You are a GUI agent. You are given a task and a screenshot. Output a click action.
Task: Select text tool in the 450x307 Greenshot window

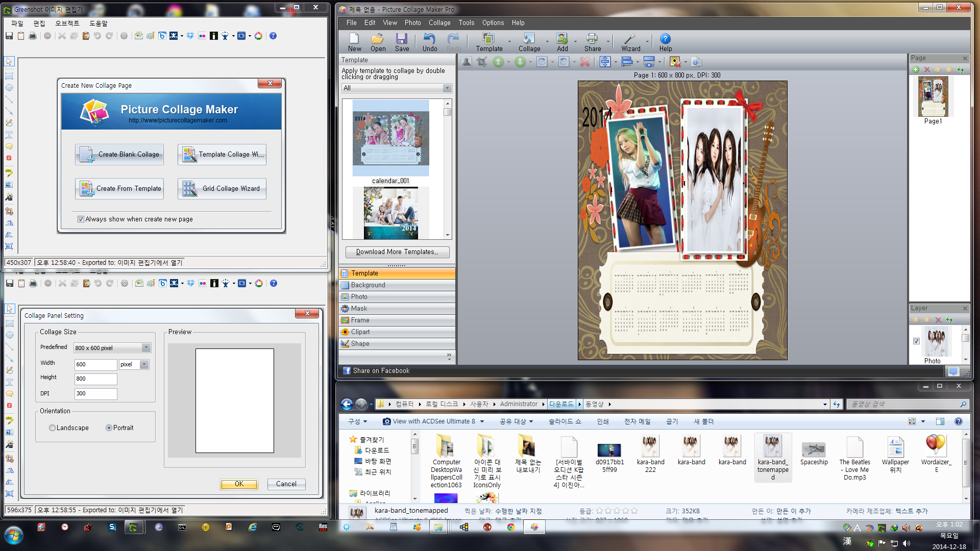pos(9,135)
